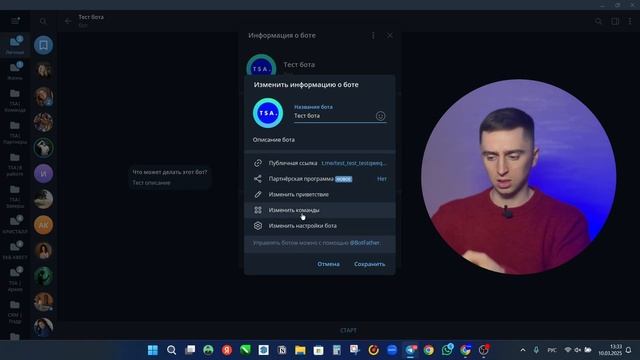
Task: Focus the Название бота name field
Action: [x=334, y=116]
